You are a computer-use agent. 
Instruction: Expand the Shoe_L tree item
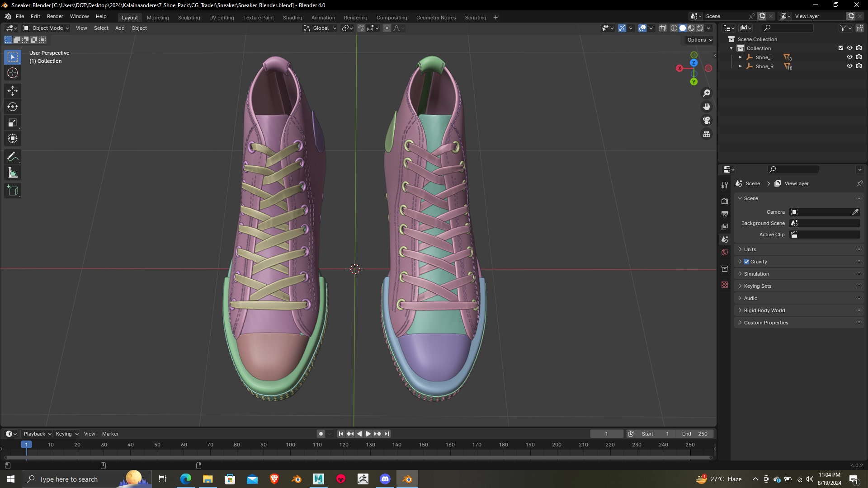(740, 57)
